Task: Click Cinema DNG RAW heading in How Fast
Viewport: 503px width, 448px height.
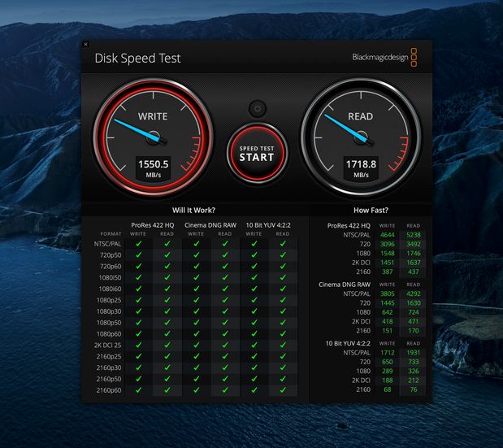Action: click(345, 285)
